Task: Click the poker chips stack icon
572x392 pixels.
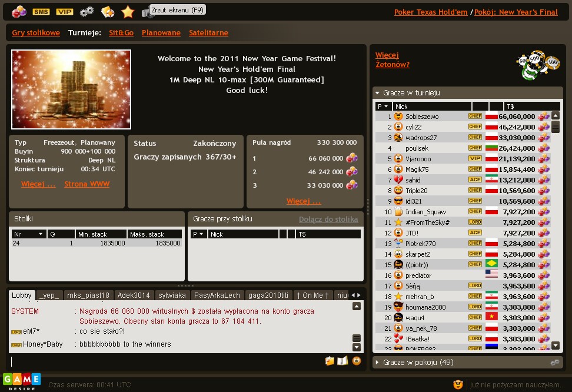Action: 538,65
